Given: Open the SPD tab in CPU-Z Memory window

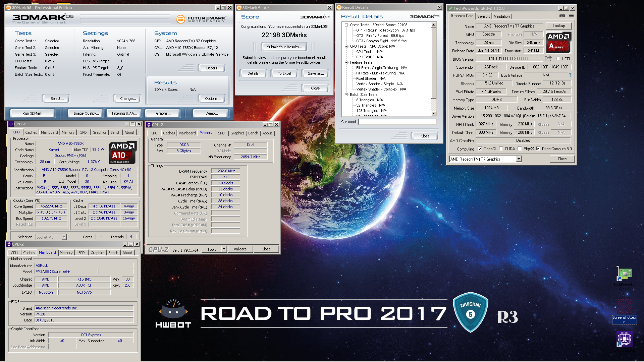Looking at the screenshot, I should [x=221, y=133].
